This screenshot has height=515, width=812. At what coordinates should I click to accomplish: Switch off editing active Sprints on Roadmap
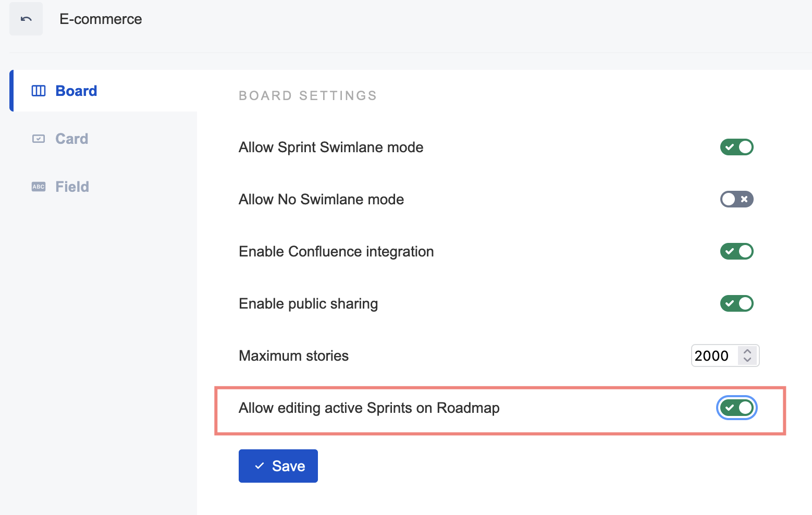tap(736, 408)
